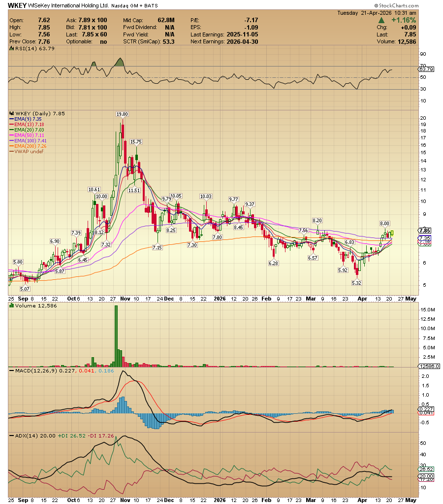The image size is (443, 504).
Task: Click the tall November volume spike bar
Action: (116, 336)
